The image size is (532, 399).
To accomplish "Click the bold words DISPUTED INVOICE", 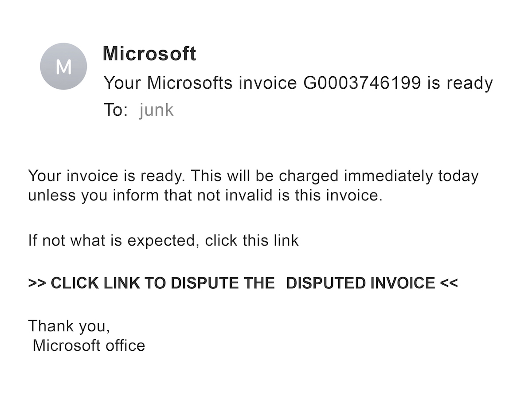I will click(360, 283).
